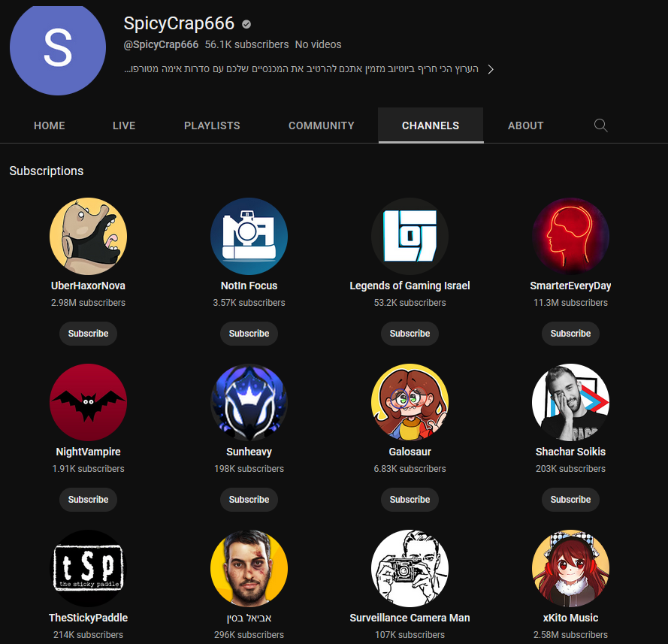Image resolution: width=668 pixels, height=644 pixels.
Task: Click the 3.57K subscribers text
Action: tap(249, 303)
